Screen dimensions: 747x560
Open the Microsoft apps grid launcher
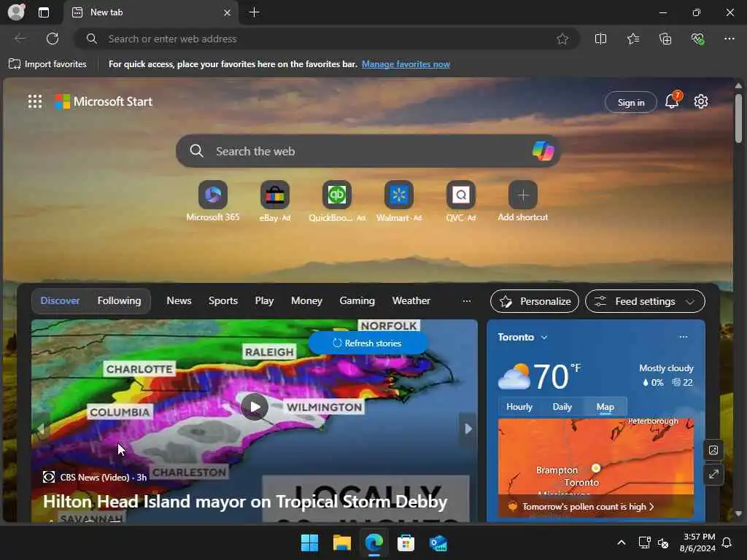pos(35,101)
